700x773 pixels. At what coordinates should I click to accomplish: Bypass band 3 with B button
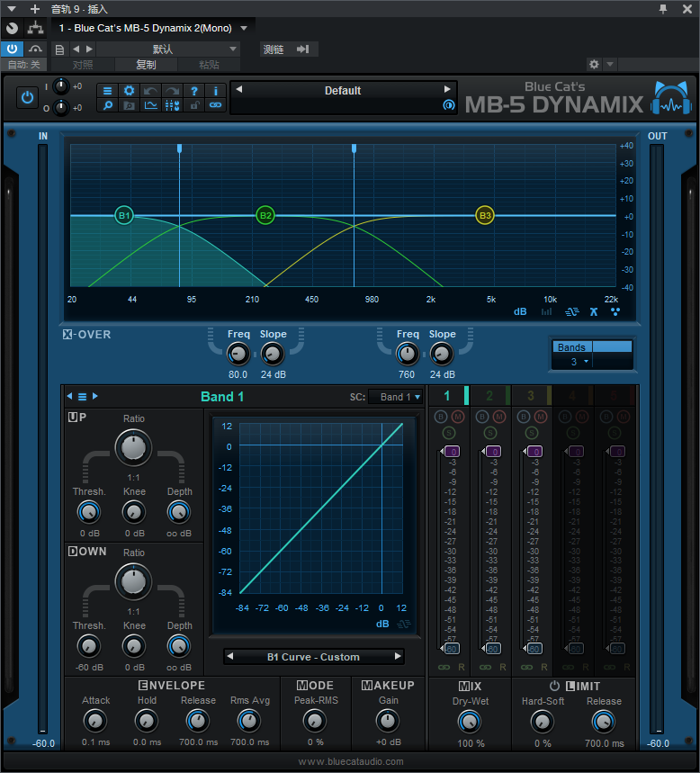click(x=524, y=417)
